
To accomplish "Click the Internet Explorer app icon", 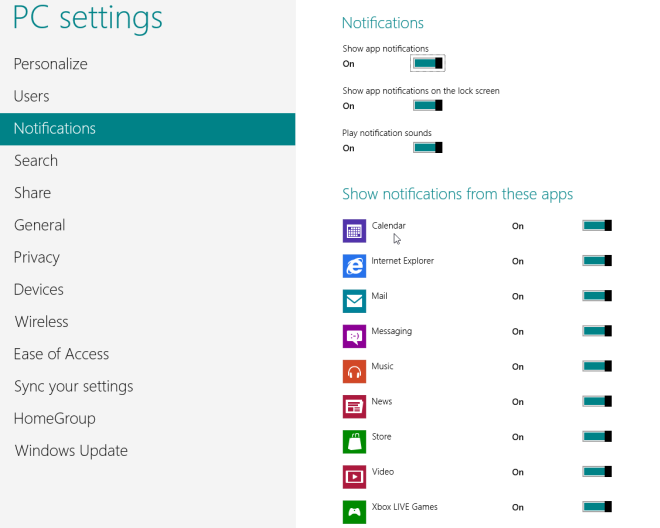I will click(354, 266).
